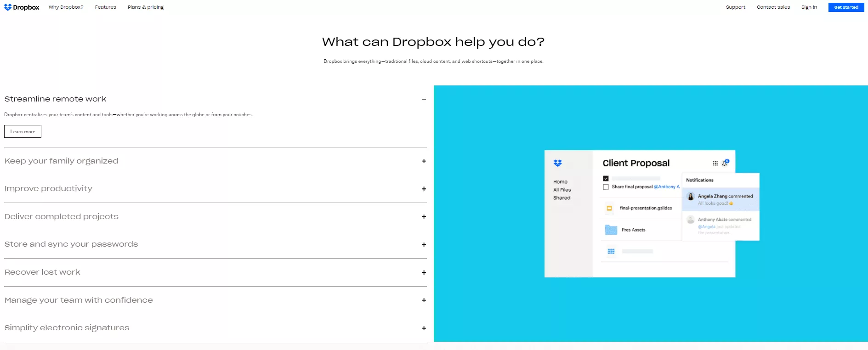
Task: Toggle the checked checkbox in Client Proposal
Action: coord(606,178)
